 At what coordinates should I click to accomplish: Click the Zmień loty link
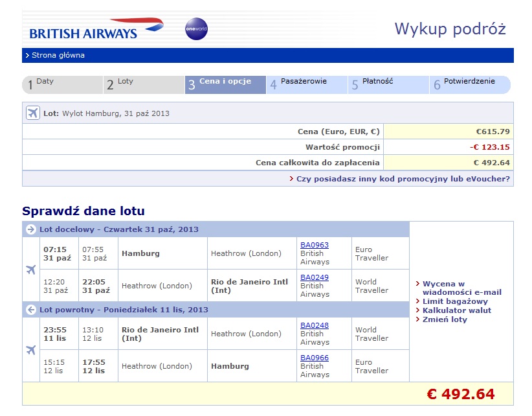[445, 319]
